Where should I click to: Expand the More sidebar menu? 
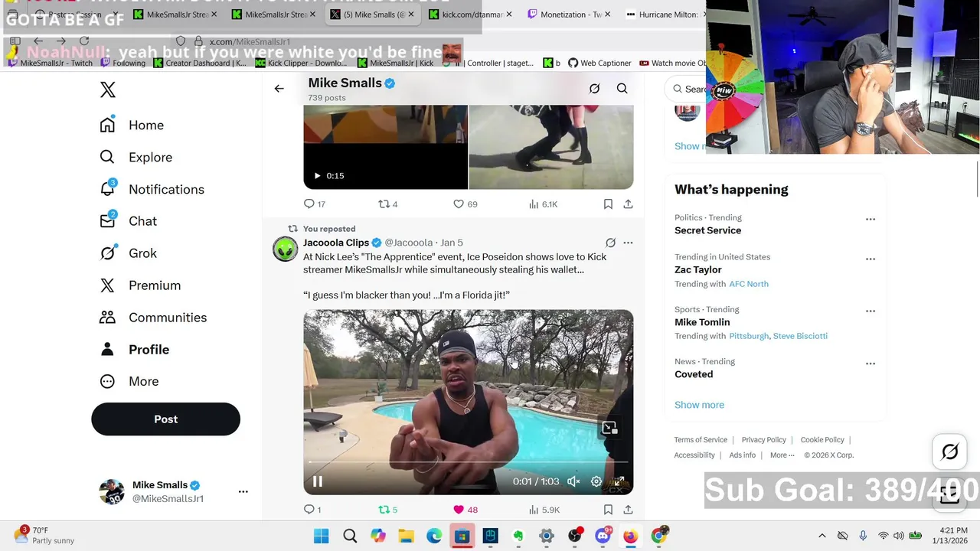pos(129,381)
